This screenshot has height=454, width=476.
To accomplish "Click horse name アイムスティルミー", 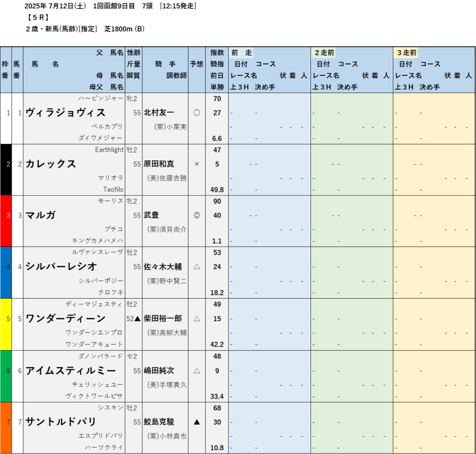I will click(x=71, y=370).
